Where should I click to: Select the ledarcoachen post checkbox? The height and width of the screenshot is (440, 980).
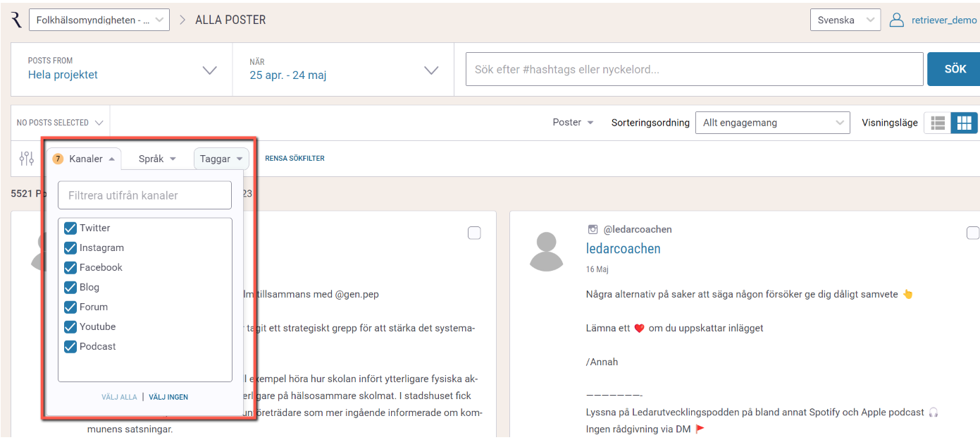(973, 233)
